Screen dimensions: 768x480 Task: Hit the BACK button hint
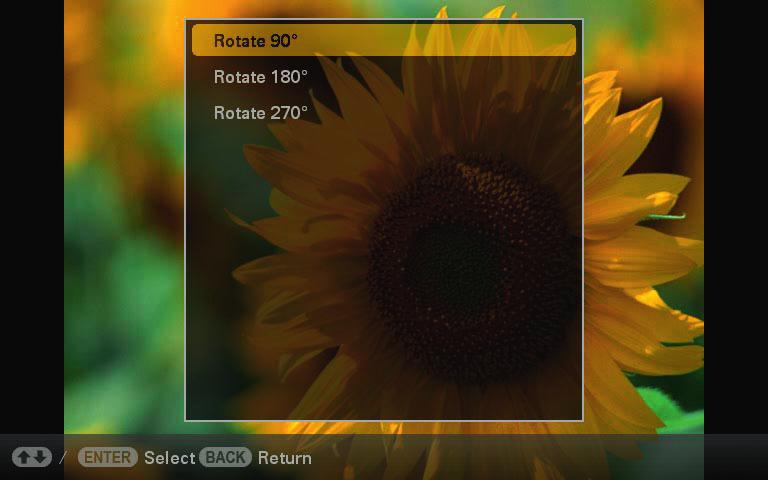[x=225, y=457]
